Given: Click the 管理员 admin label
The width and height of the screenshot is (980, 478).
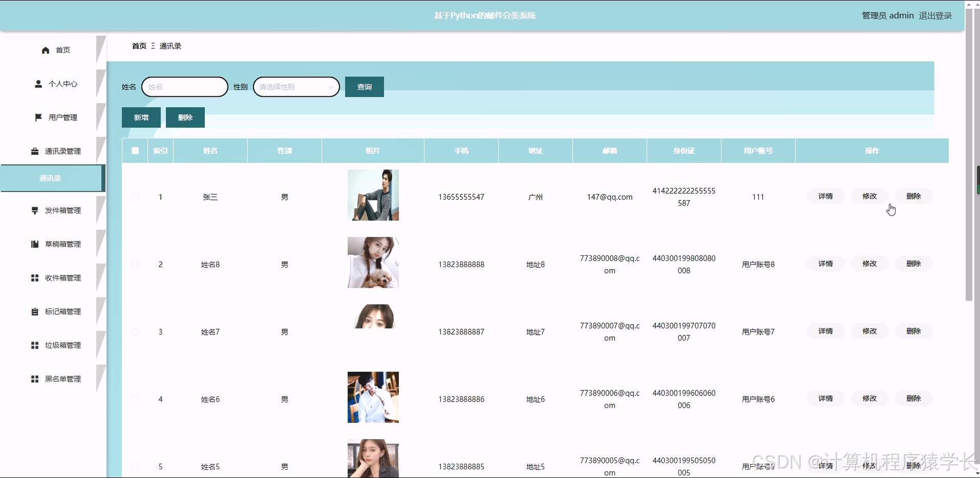Looking at the screenshot, I should tap(888, 16).
